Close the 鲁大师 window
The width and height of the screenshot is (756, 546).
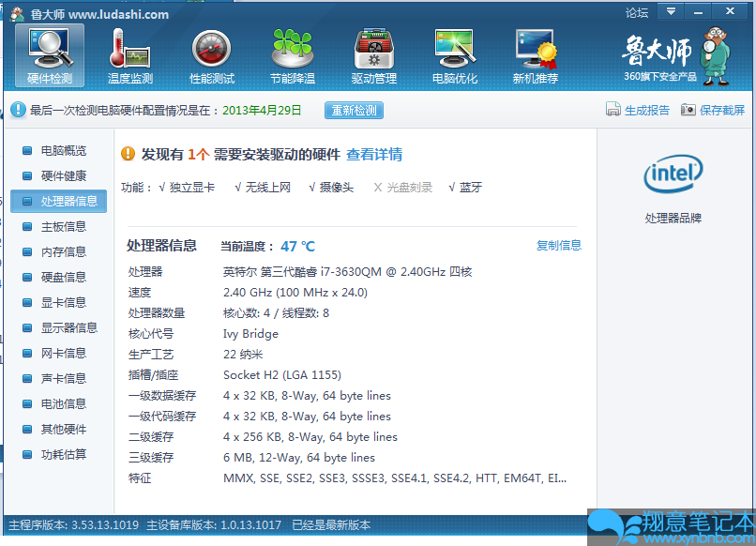tap(730, 11)
